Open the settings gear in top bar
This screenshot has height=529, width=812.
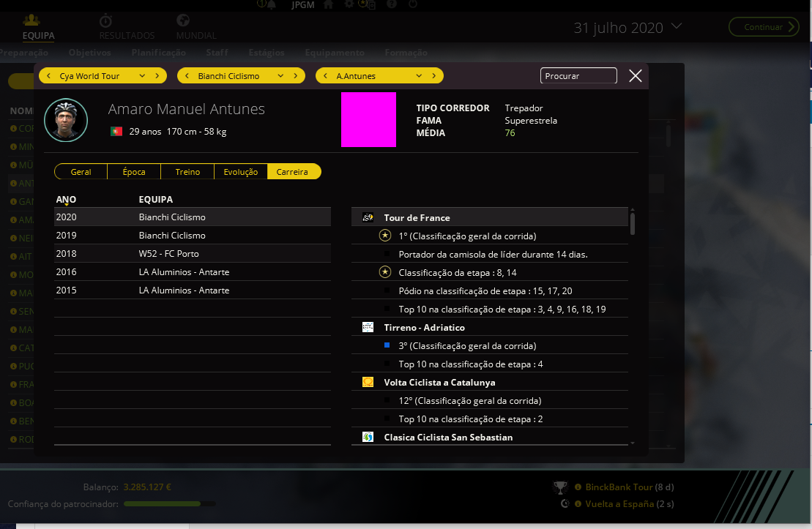349,4
